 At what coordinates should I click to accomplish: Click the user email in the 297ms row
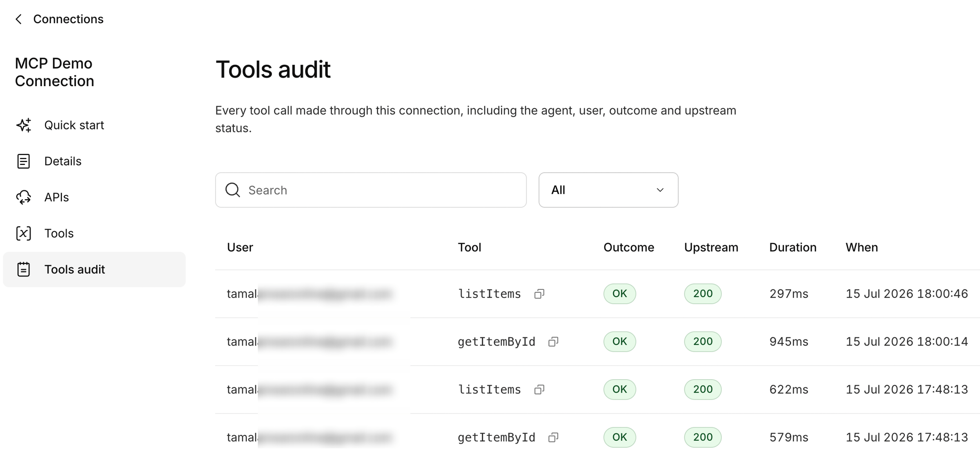[310, 293]
